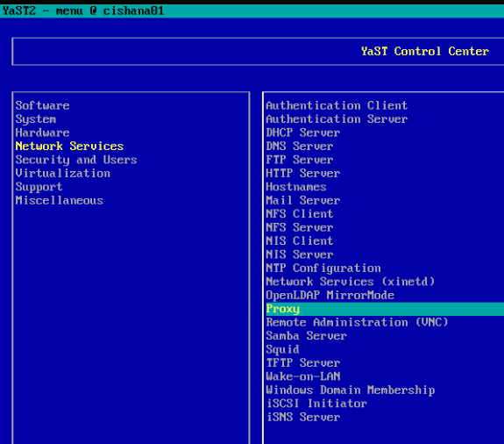Open the iSCSI Initiator module

[316, 404]
